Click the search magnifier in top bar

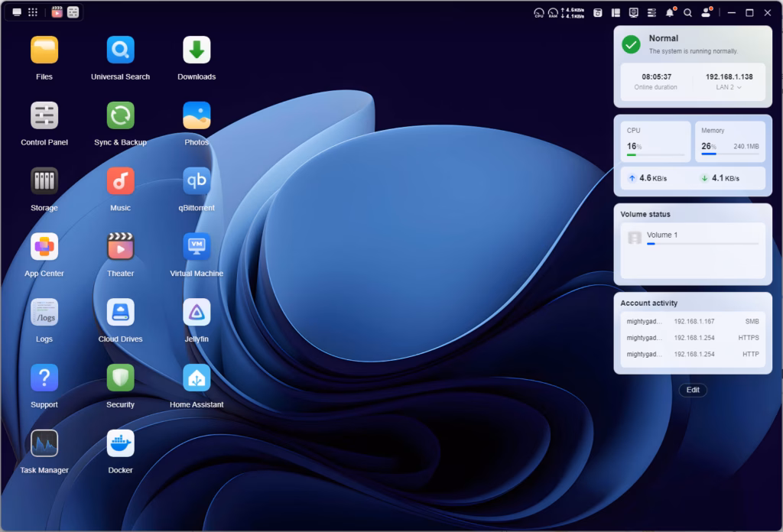[x=687, y=13]
